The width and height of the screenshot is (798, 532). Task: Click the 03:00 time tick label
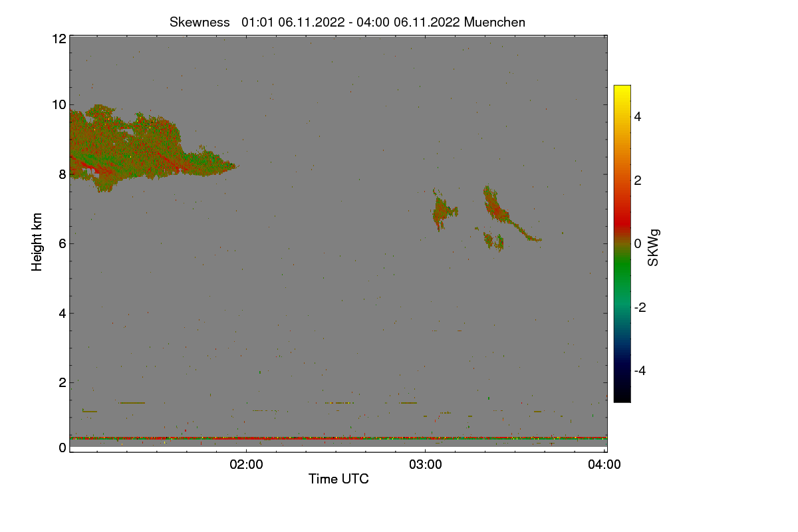coord(426,465)
